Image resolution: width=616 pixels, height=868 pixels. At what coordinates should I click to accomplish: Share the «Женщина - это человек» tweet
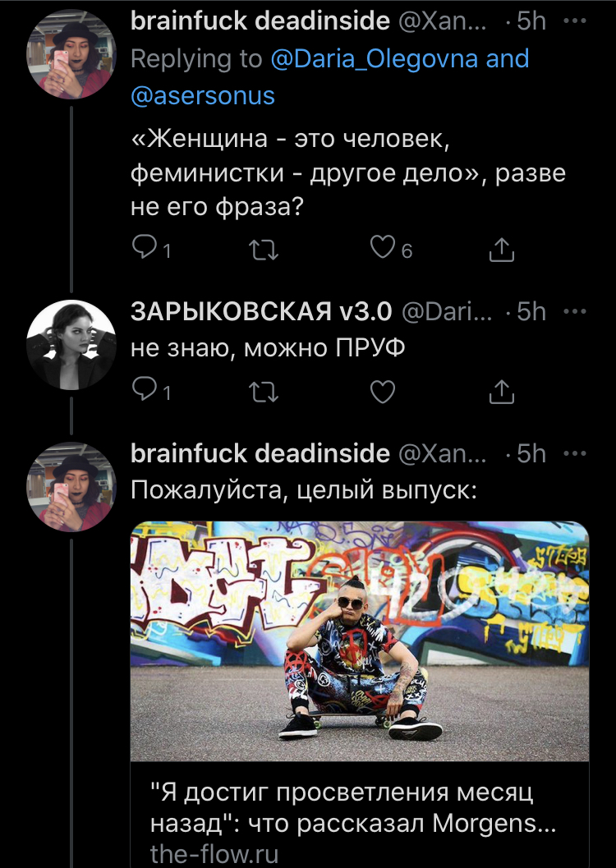[x=502, y=249]
